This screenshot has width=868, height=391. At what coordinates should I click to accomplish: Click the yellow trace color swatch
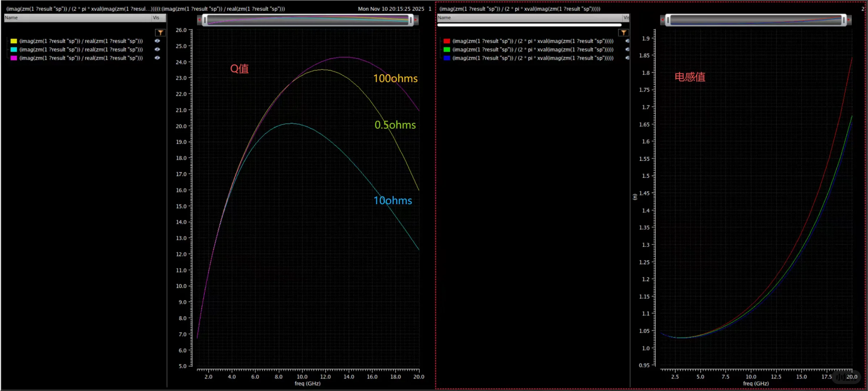click(x=14, y=41)
